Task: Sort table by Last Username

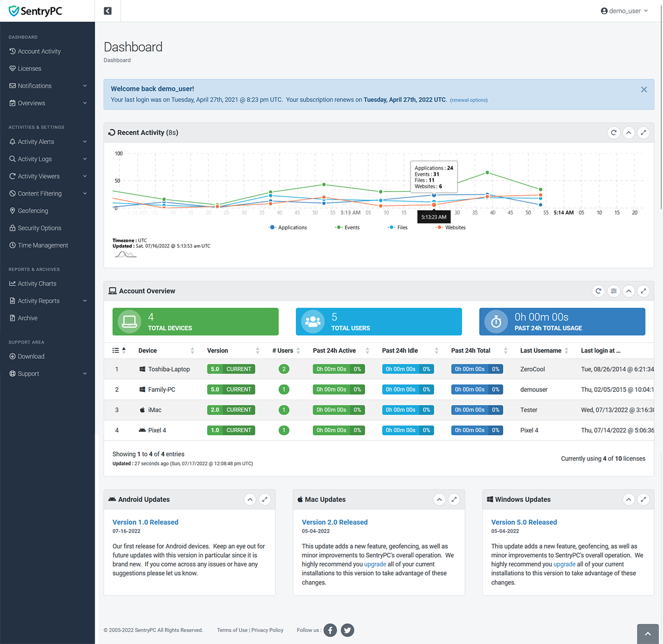Action: (x=544, y=350)
